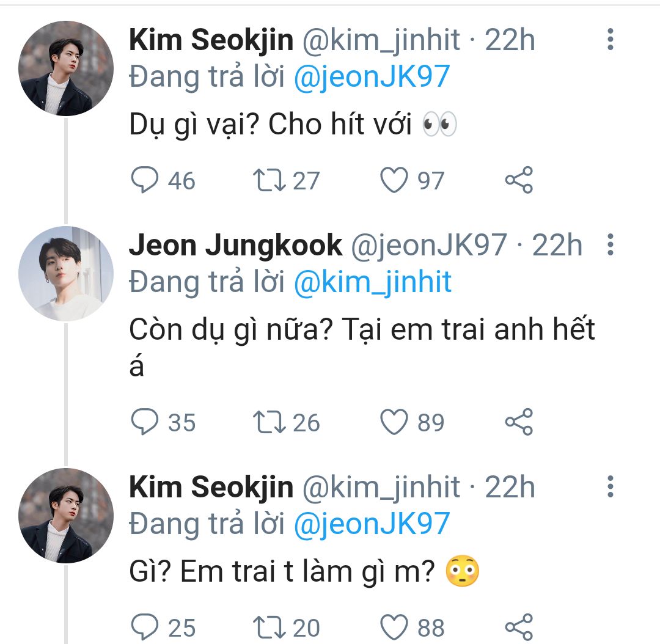Click @jeonJK97 mention in the "Em trai t" tweet
This screenshot has width=660, height=644.
coord(372,524)
